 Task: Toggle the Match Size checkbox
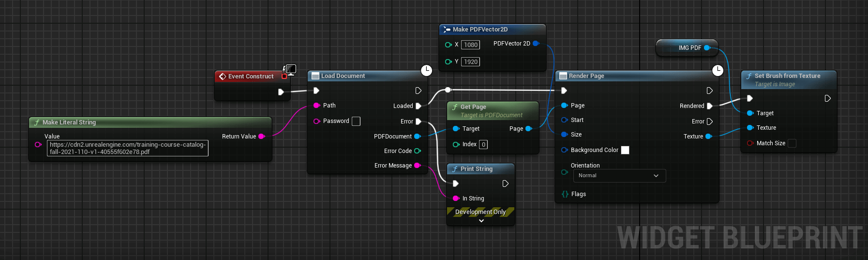tap(792, 143)
